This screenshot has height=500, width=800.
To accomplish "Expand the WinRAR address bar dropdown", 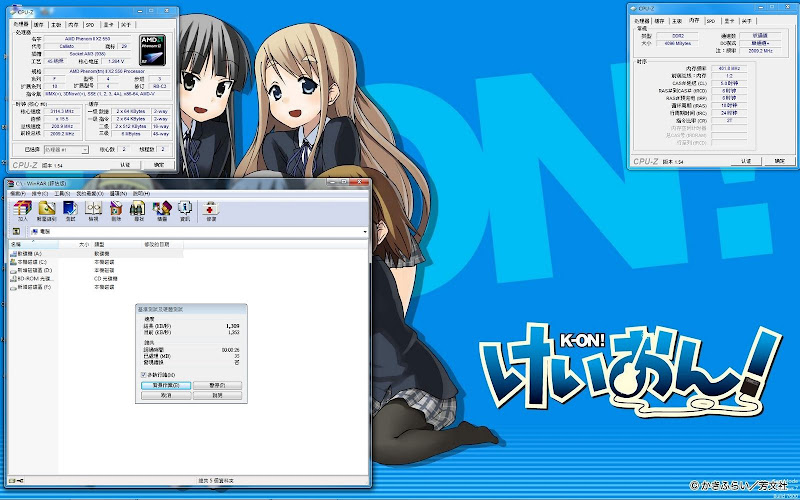I will (x=365, y=232).
